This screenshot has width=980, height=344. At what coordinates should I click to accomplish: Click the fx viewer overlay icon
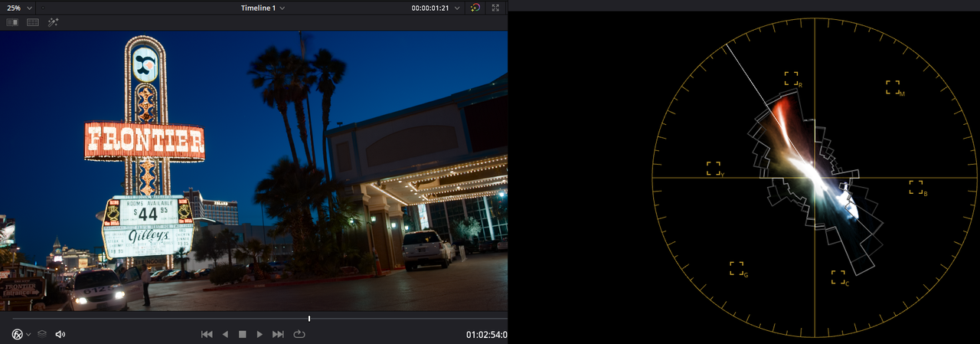(18, 334)
